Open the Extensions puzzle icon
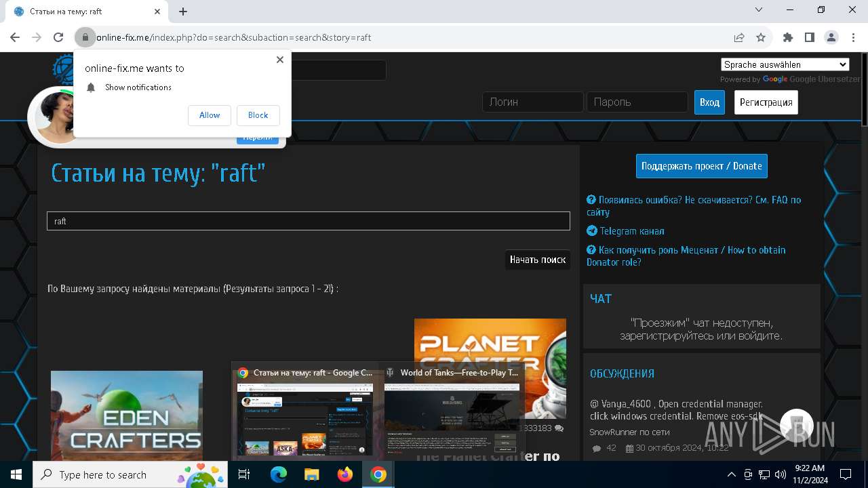This screenshot has height=488, width=868. [788, 37]
